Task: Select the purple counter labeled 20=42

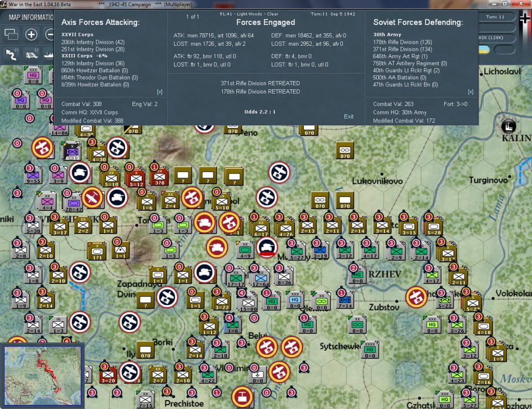Action: click(x=73, y=203)
